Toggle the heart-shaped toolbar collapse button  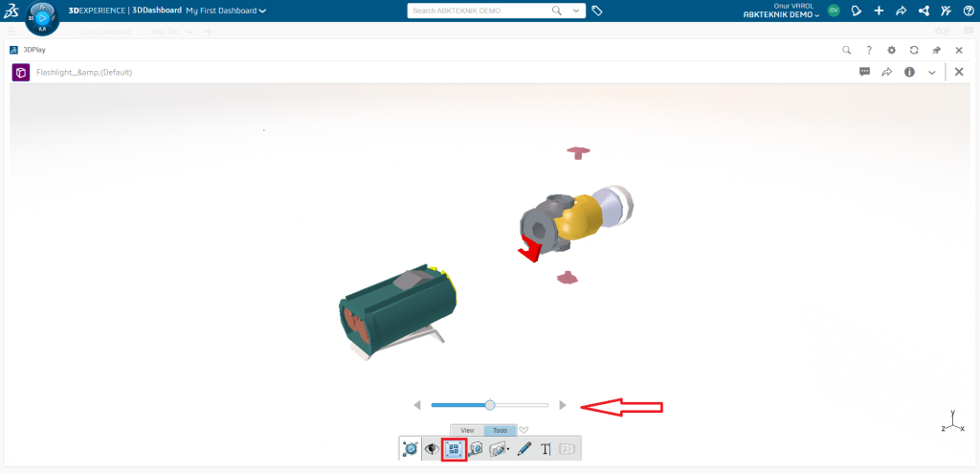[x=523, y=430]
